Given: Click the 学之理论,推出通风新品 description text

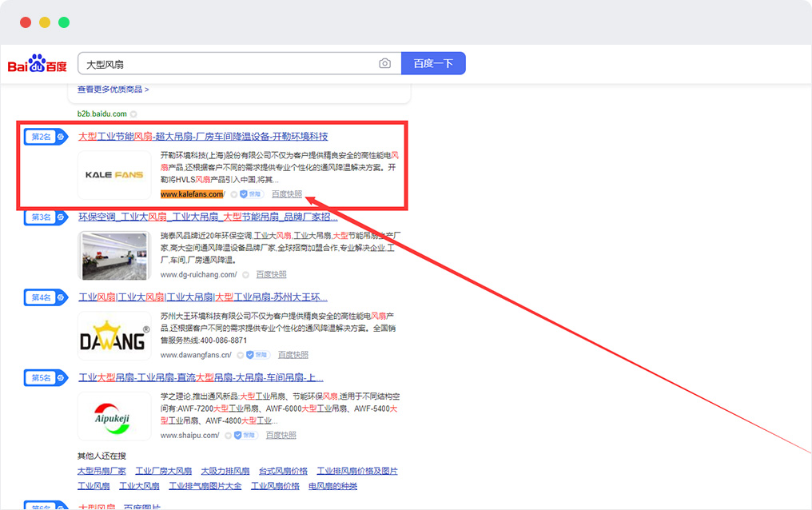Looking at the screenshot, I should pyautogui.click(x=281, y=408).
